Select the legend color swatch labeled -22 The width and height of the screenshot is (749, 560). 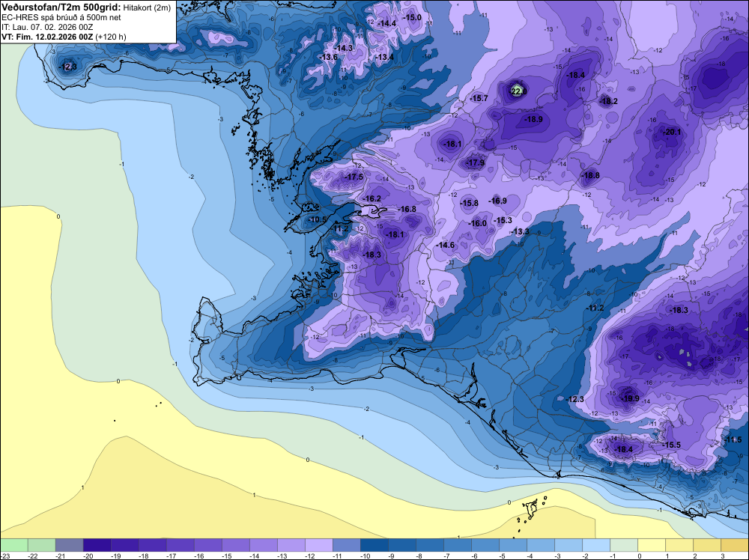(41, 545)
